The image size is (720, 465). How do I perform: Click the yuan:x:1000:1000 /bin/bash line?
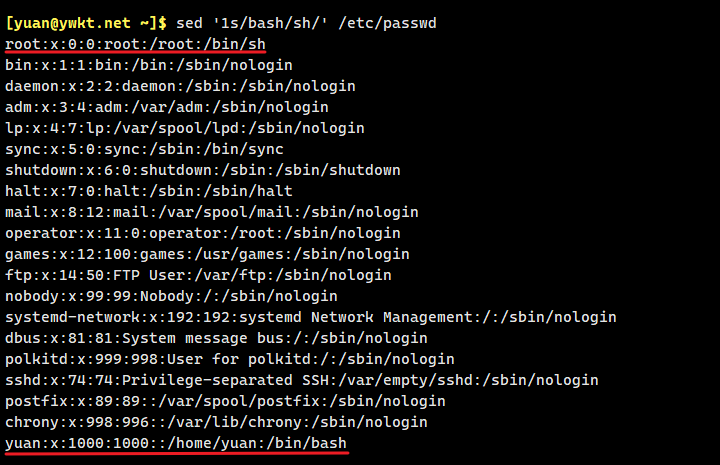tap(176, 443)
